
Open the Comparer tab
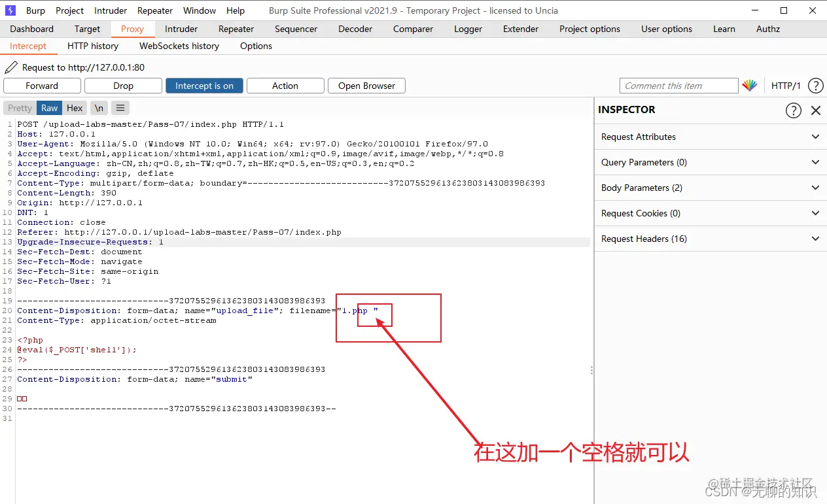point(413,29)
